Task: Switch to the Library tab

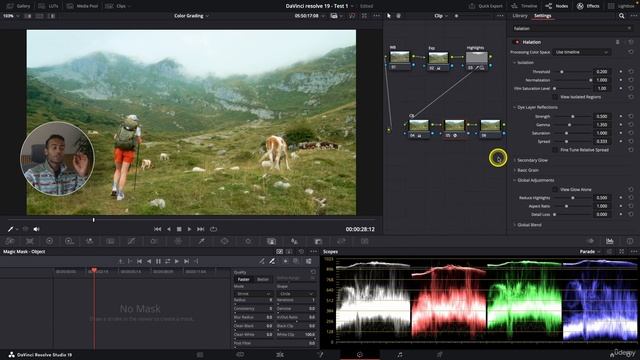Action: click(520, 16)
